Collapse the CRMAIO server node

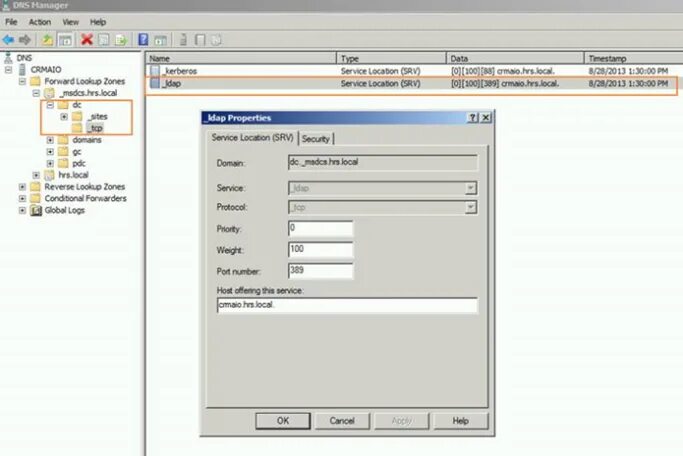pos(8,69)
